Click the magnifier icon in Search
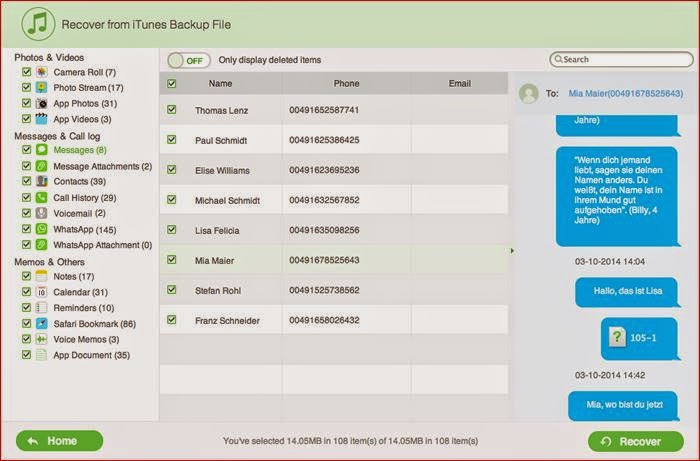Image resolution: width=700 pixels, height=461 pixels. click(x=558, y=59)
